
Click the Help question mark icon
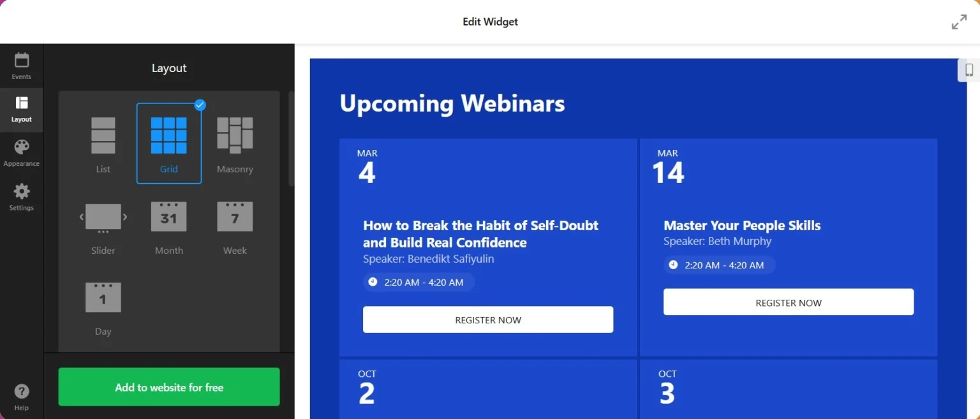[x=21, y=391]
